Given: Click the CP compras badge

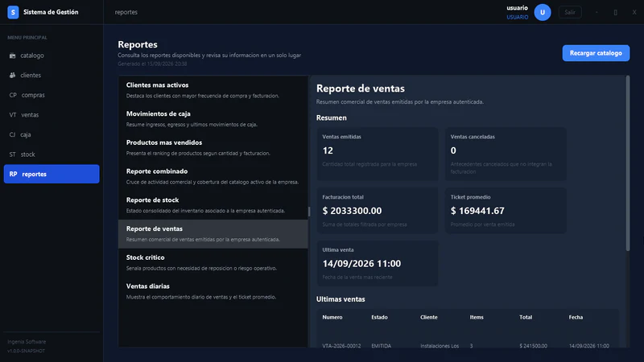Looking at the screenshot, I should tap(13, 95).
